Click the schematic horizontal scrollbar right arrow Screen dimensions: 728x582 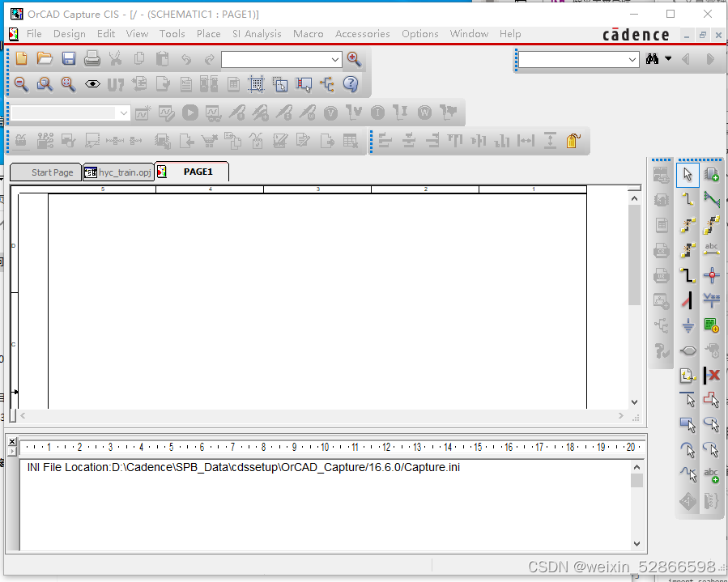point(621,416)
